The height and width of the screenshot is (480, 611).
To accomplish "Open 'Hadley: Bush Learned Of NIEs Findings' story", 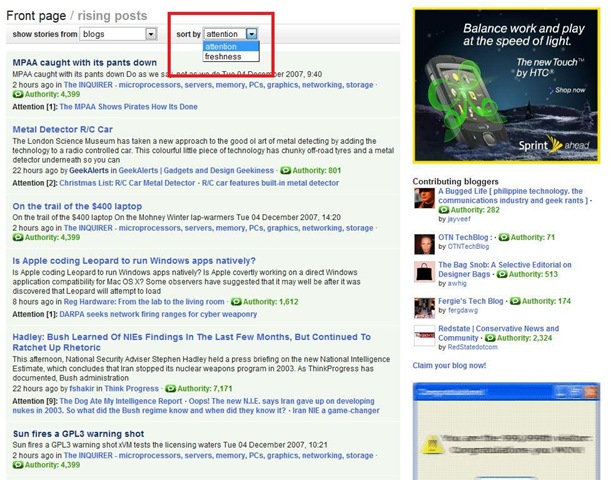I will (191, 342).
